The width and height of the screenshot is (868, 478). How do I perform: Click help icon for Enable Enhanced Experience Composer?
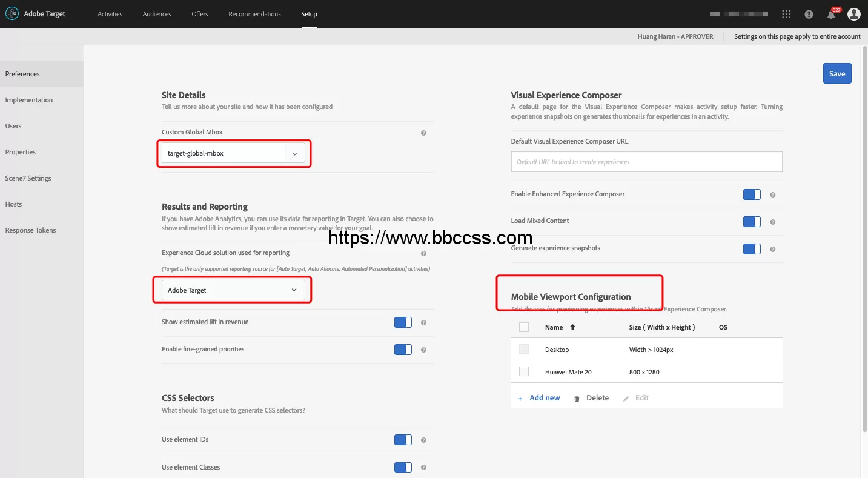click(x=772, y=194)
